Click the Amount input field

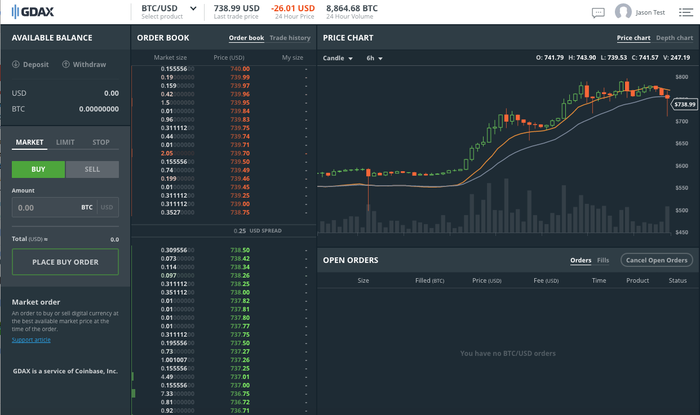45,208
